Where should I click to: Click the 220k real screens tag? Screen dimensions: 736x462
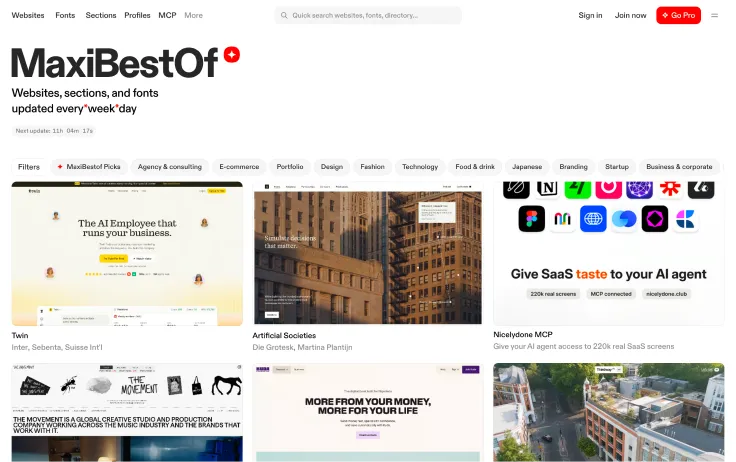[x=553, y=294]
